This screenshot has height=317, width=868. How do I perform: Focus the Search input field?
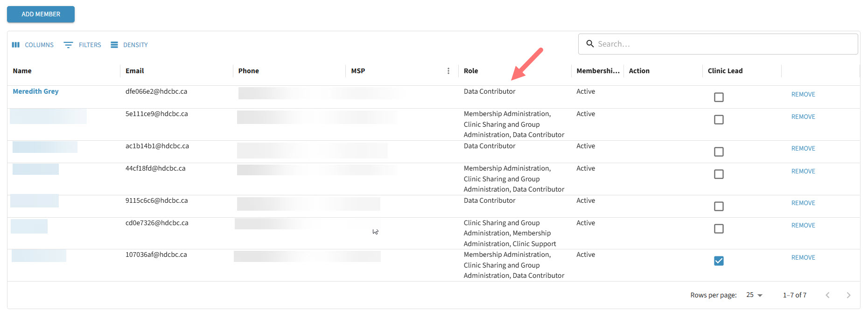coord(723,44)
